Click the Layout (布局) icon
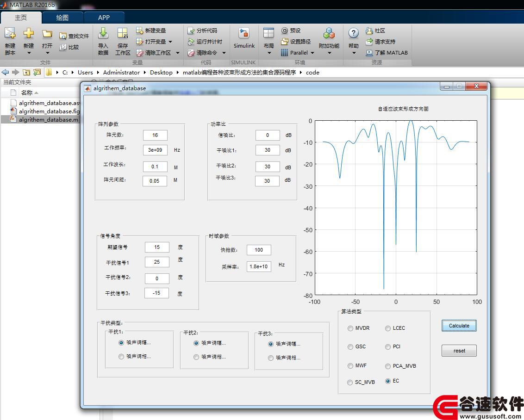 [268, 33]
